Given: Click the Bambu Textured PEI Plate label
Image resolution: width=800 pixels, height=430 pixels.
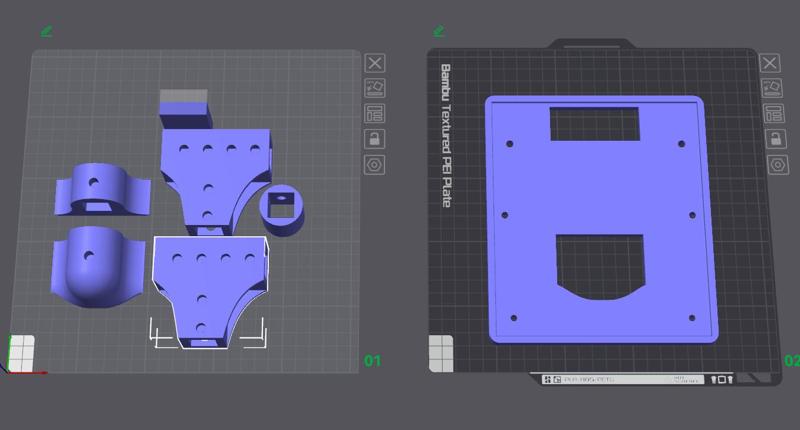Looking at the screenshot, I should pos(446,136).
